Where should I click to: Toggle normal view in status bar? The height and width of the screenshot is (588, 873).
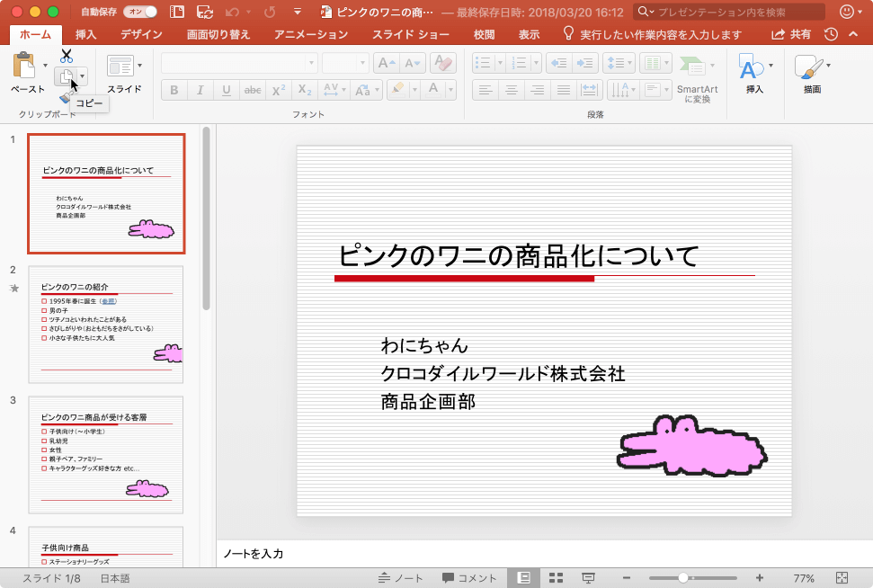coord(523,578)
